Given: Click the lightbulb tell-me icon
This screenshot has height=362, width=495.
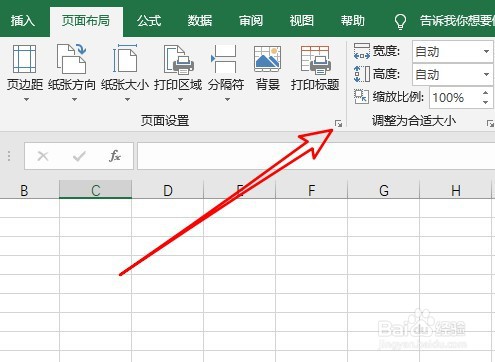Looking at the screenshot, I should tap(400, 21).
